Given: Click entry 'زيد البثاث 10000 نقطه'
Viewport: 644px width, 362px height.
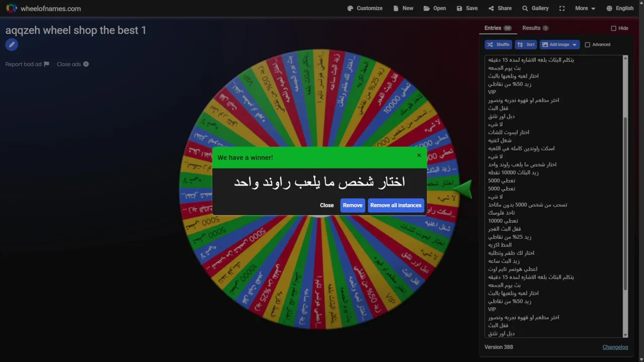Looking at the screenshot, I should [513, 172].
